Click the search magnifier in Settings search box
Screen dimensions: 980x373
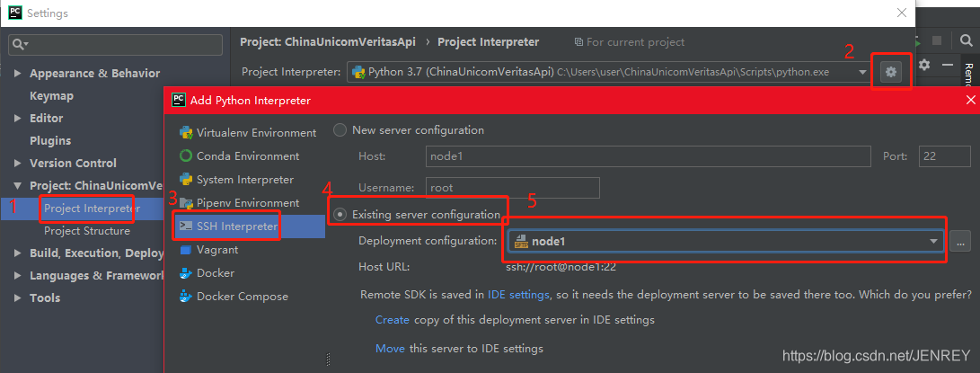(x=20, y=44)
